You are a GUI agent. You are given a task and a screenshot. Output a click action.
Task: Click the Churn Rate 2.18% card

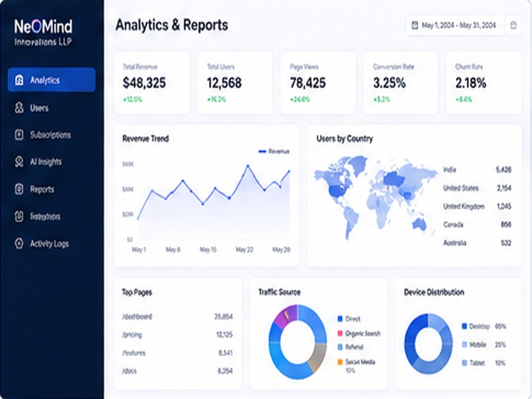pyautogui.click(x=484, y=83)
